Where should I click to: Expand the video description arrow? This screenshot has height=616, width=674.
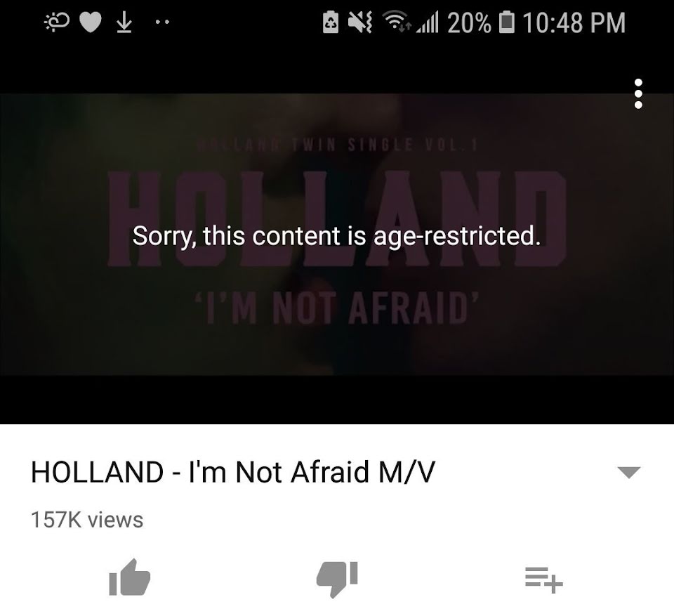(629, 472)
